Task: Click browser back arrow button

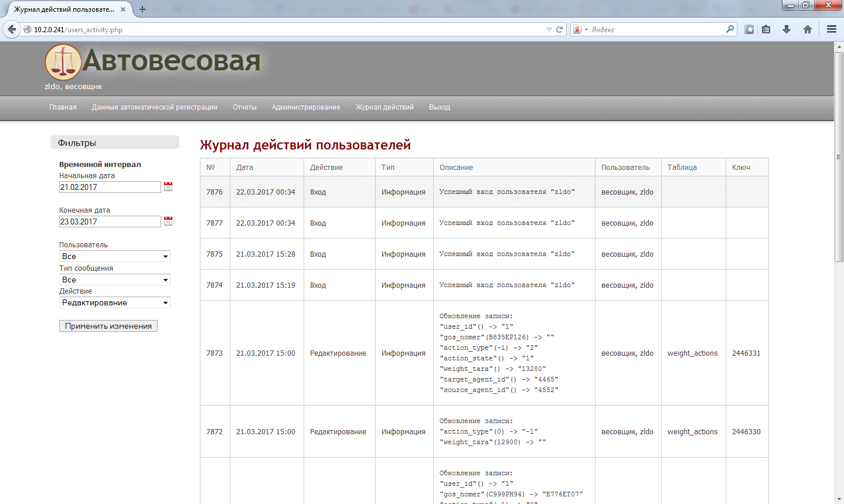Action: click(12, 29)
